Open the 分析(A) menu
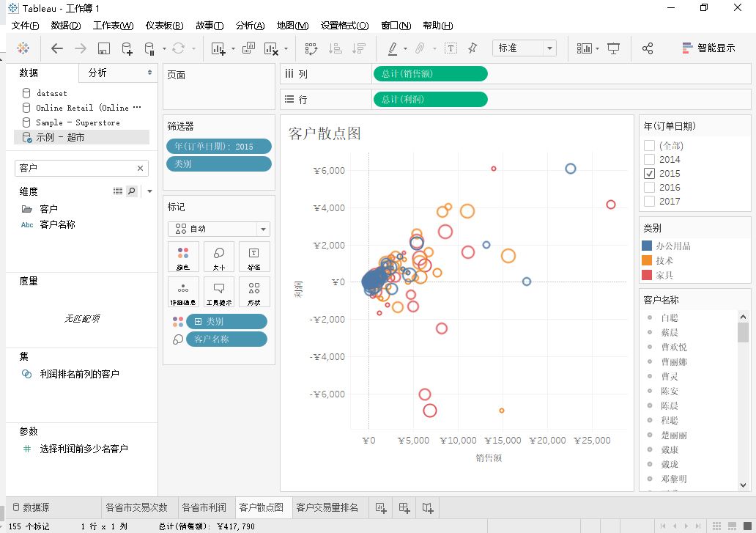 [x=250, y=26]
